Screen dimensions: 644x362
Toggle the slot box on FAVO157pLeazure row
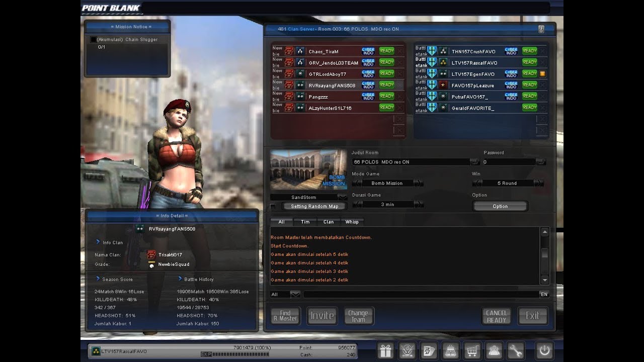[543, 85]
